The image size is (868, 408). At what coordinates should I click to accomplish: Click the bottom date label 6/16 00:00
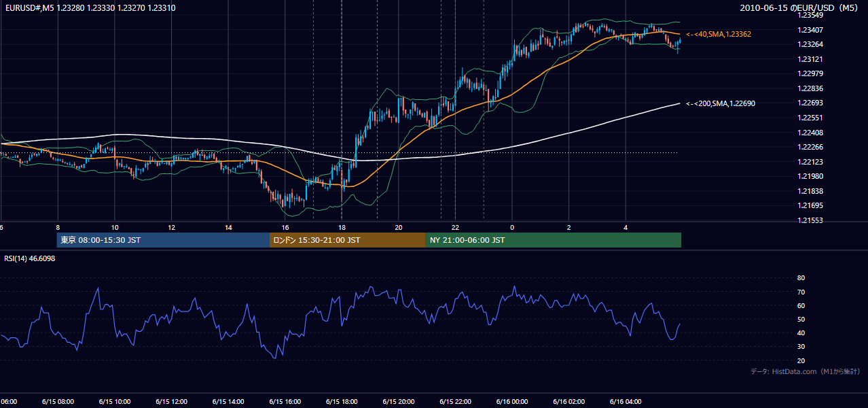coord(512,402)
